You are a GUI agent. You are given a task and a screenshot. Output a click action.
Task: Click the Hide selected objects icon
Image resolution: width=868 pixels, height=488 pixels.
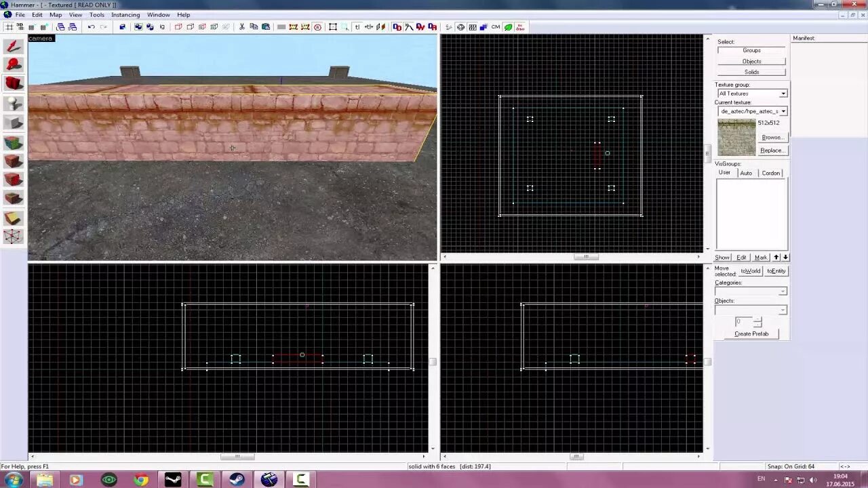coord(178,27)
